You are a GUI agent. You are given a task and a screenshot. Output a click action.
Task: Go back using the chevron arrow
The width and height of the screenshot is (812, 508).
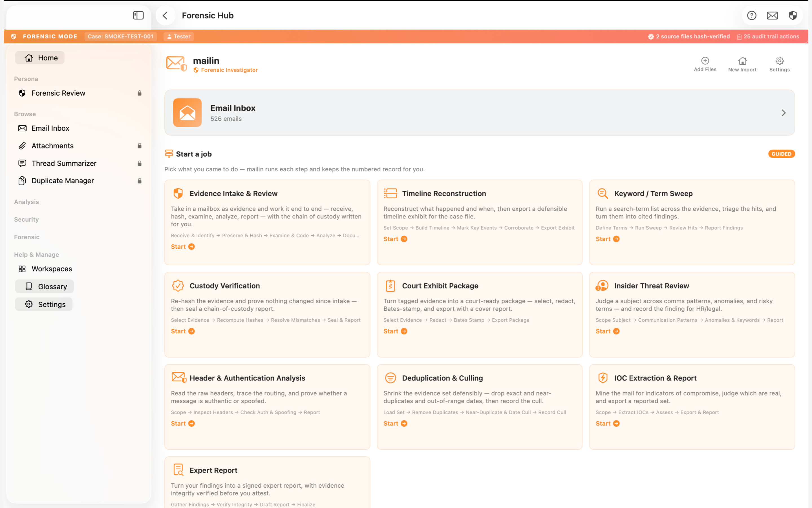click(165, 16)
